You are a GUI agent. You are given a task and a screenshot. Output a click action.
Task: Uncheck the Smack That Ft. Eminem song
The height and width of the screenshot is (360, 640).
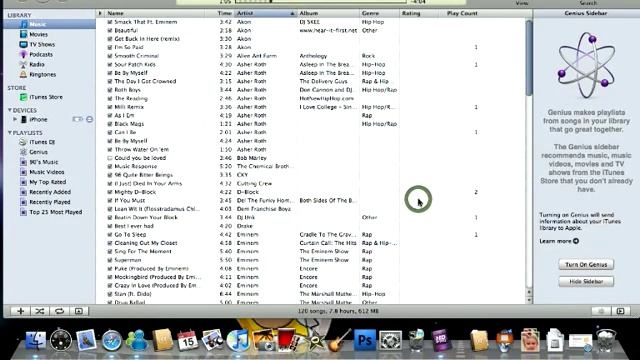point(109,22)
